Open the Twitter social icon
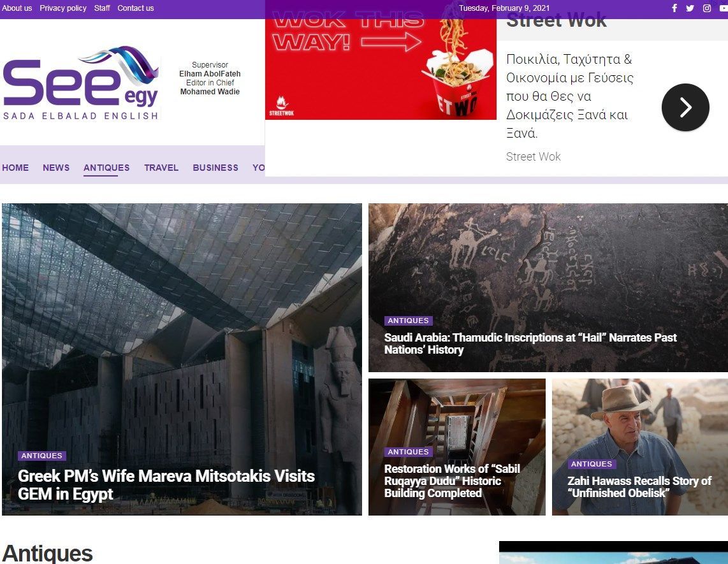The width and height of the screenshot is (728, 564). pyautogui.click(x=690, y=8)
